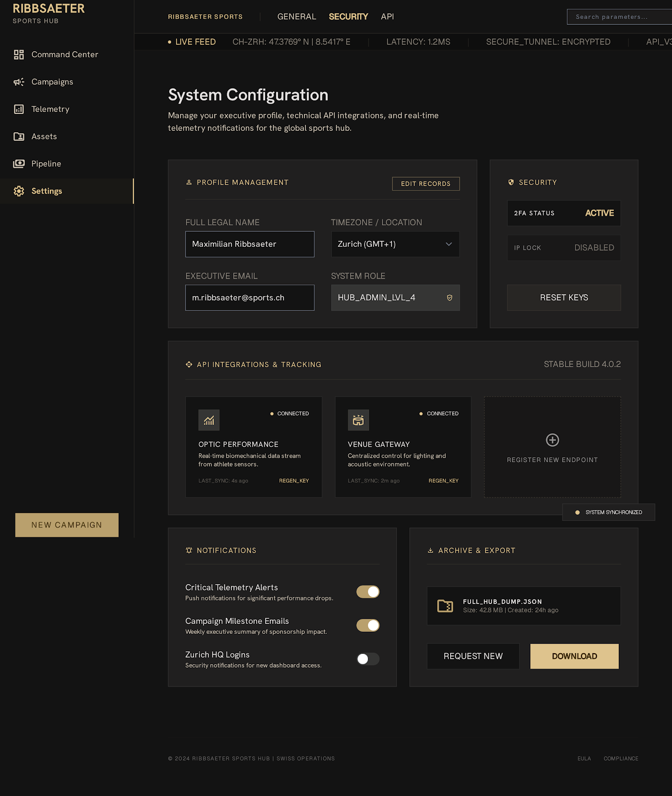This screenshot has height=796, width=672.
Task: Click the Pipeline money icon
Action: point(19,164)
